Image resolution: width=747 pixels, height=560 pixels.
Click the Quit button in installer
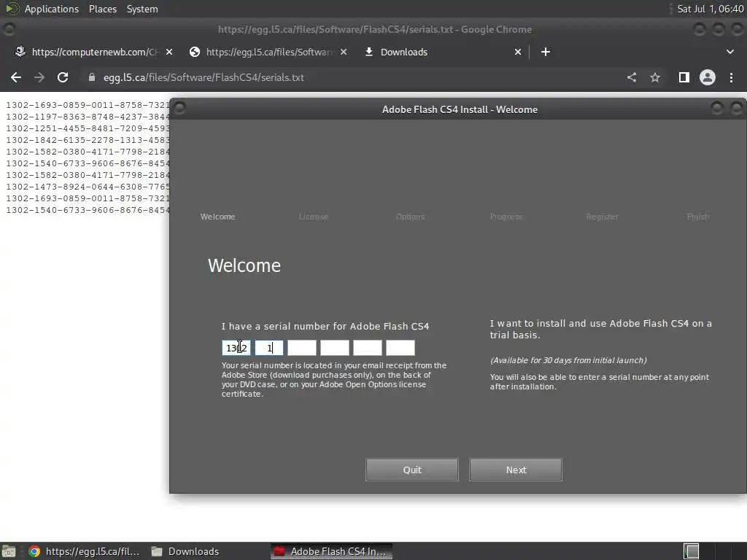click(412, 470)
